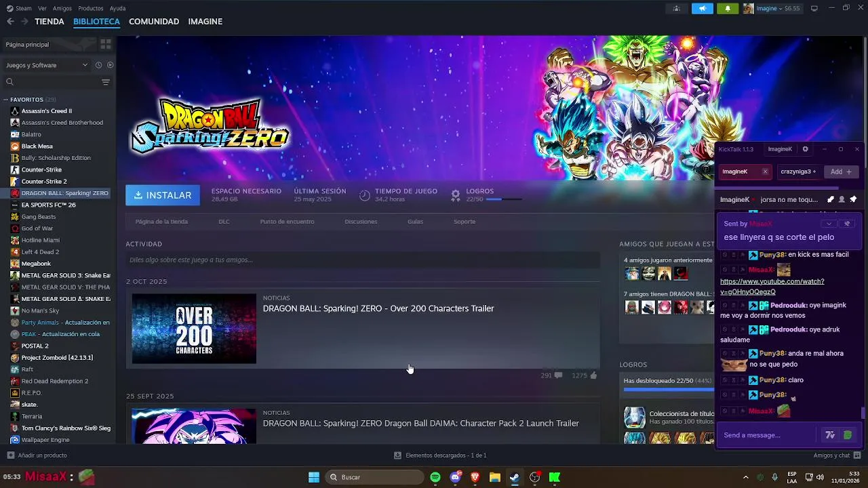Open Amigos y chat
This screenshot has height=488, width=868.
837,455
